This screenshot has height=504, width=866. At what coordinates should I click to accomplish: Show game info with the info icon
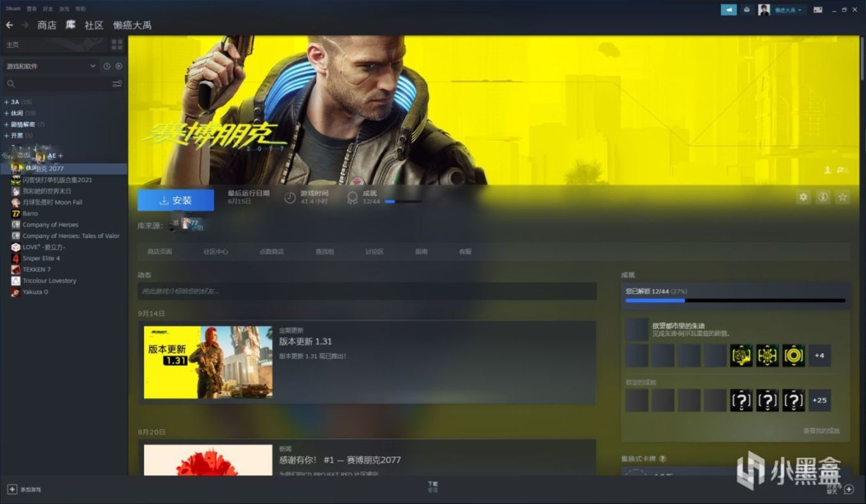point(823,197)
